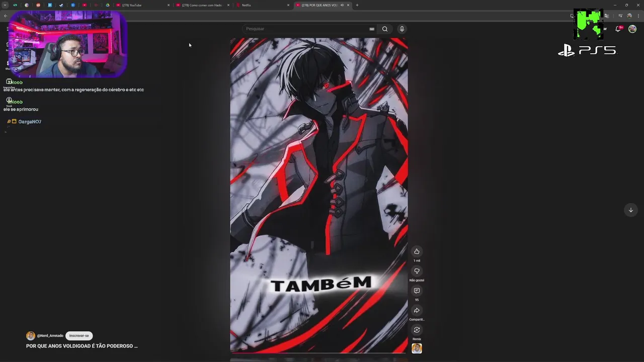
Task: Subscribe with the Inscrever-se button
Action: coord(79,335)
